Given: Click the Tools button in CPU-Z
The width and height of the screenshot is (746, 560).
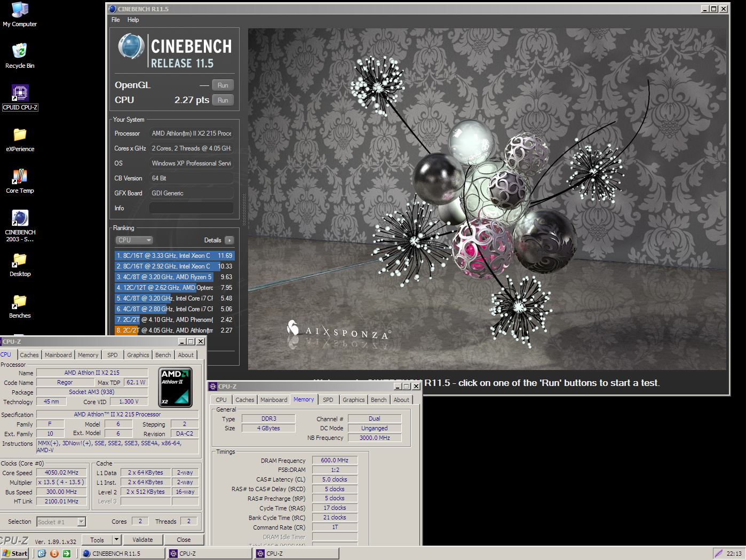Looking at the screenshot, I should pyautogui.click(x=97, y=540).
